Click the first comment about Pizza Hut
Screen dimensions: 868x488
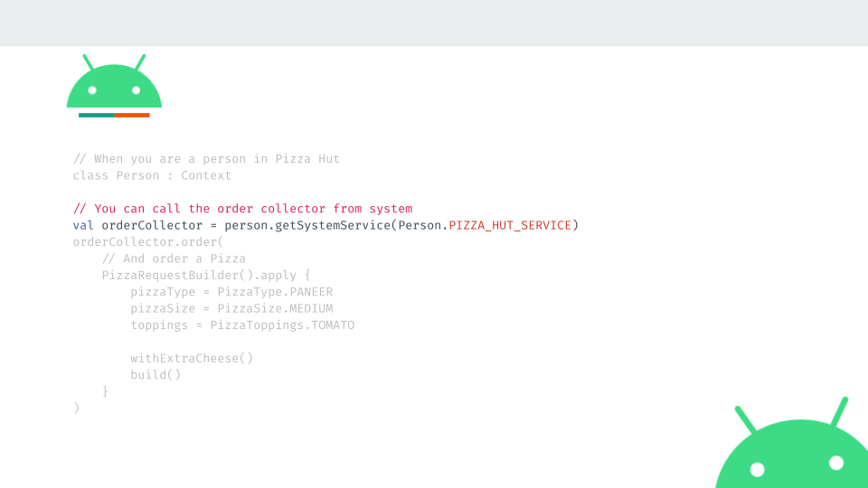[x=206, y=159]
